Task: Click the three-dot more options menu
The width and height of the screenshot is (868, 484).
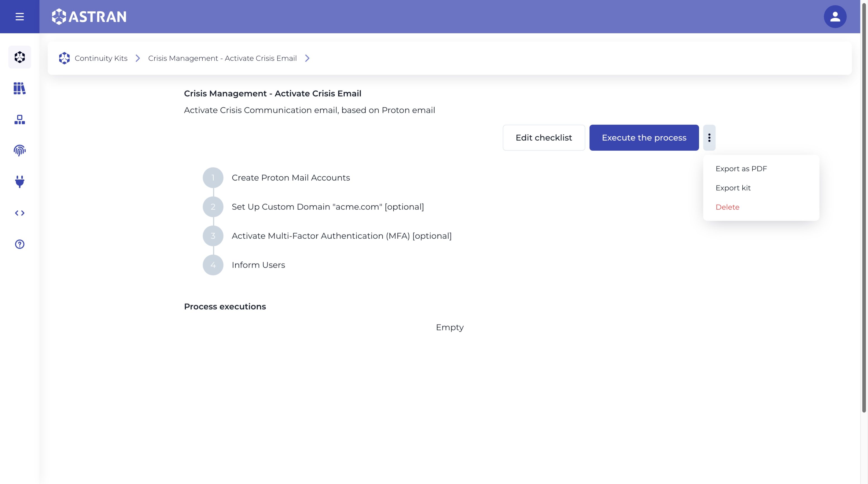Action: (710, 138)
